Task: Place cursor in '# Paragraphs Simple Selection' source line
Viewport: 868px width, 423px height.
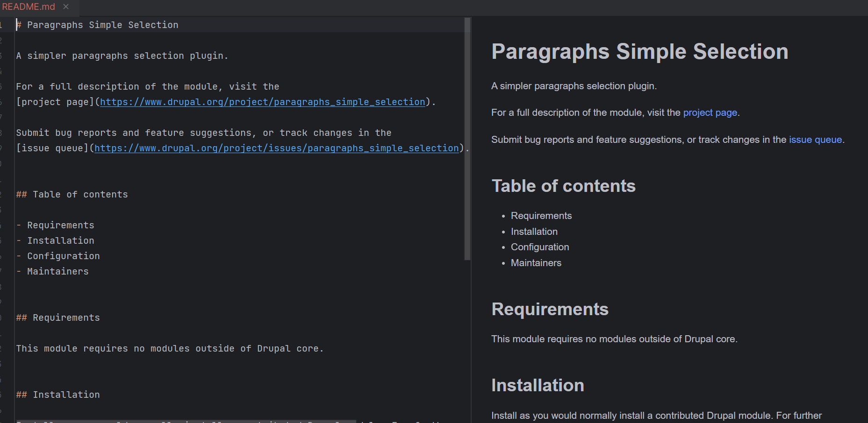Action: coord(102,25)
